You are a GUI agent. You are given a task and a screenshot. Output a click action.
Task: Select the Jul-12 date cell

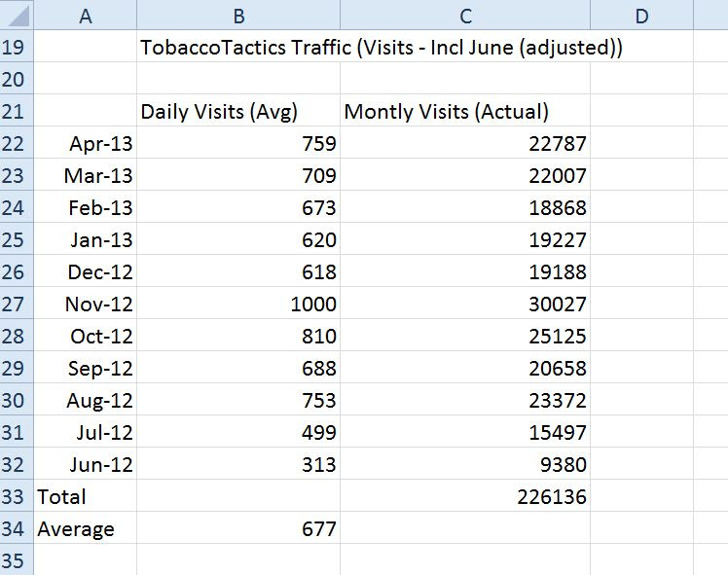coord(86,432)
